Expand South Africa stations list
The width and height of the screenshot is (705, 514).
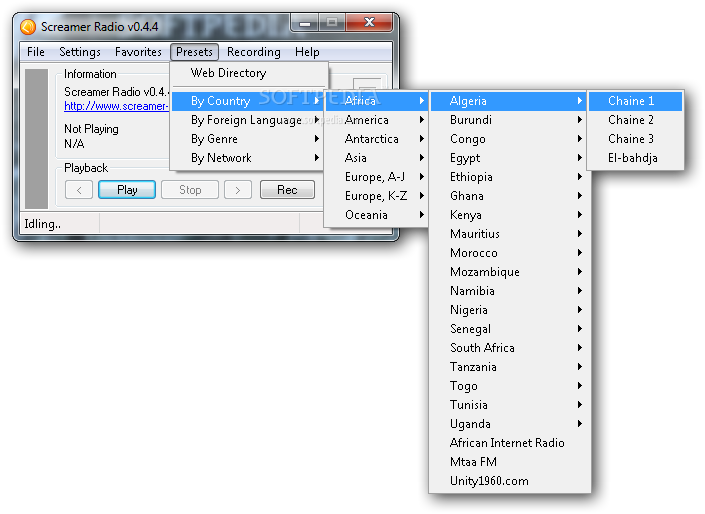[509, 348]
